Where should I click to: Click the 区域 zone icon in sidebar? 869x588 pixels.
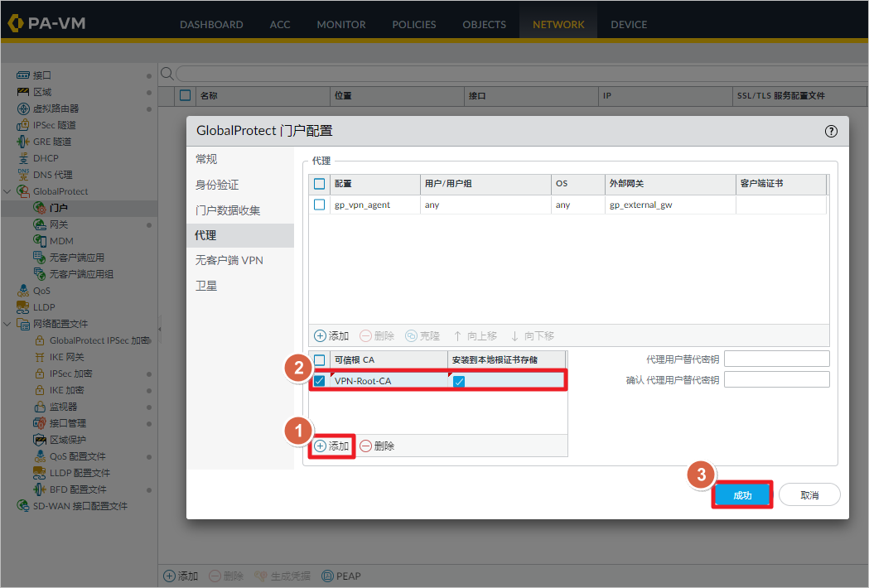click(x=23, y=92)
